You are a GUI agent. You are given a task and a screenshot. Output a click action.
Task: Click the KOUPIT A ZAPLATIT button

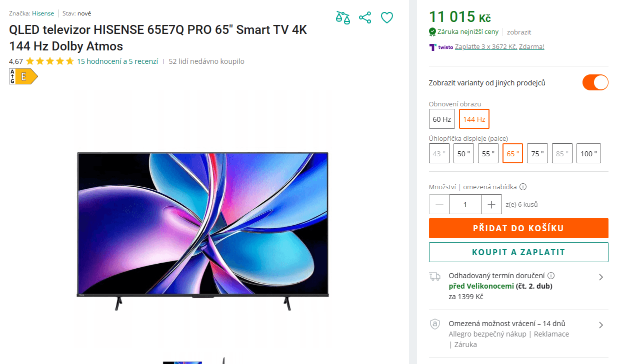tap(518, 252)
